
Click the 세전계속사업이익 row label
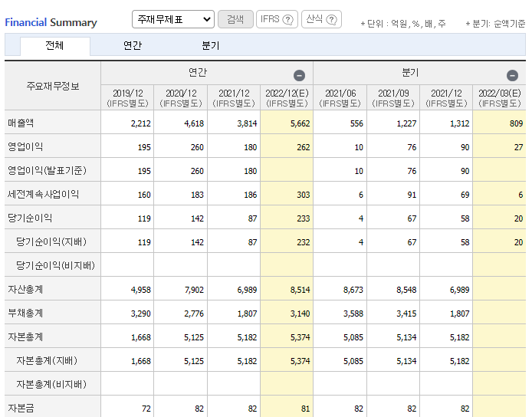pyautogui.click(x=44, y=194)
